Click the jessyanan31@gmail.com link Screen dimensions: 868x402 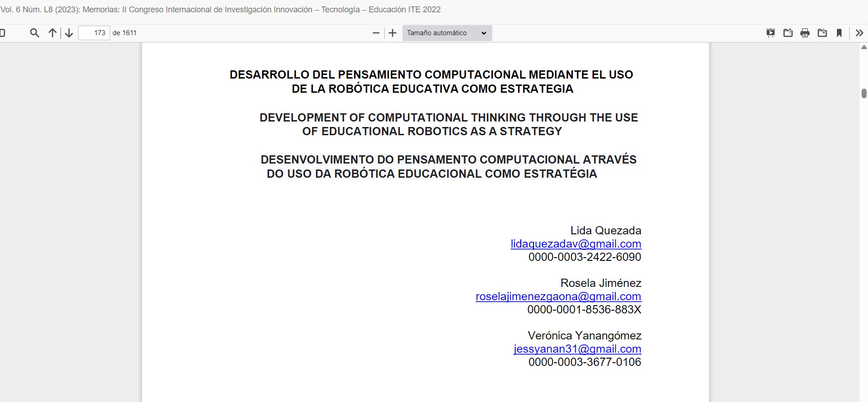(577, 349)
